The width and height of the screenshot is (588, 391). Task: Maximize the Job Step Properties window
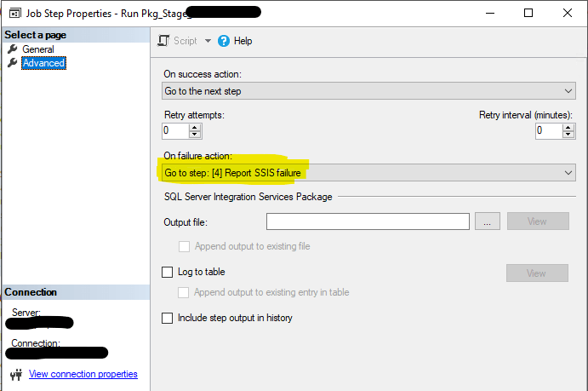pos(528,13)
